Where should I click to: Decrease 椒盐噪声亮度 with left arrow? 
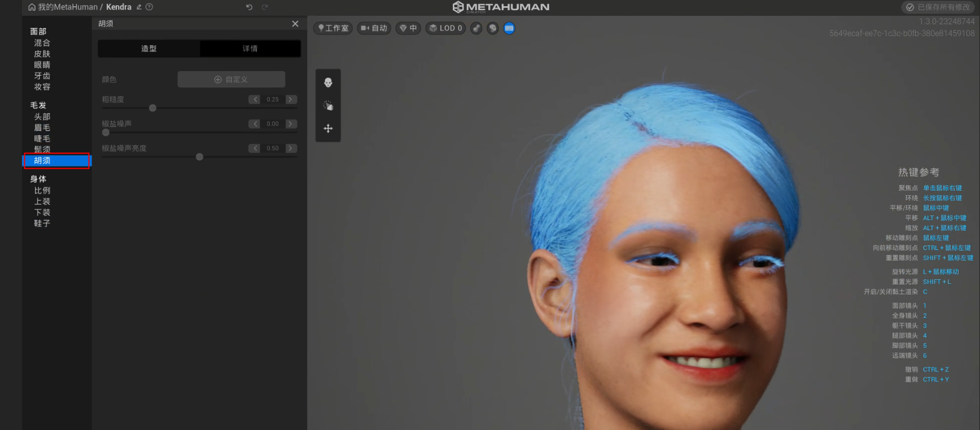(255, 148)
